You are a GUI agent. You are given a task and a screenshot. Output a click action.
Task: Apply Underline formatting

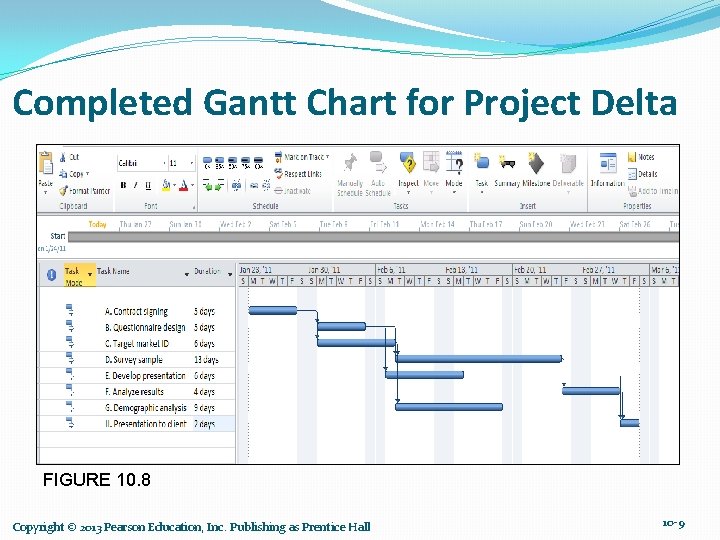pyautogui.click(x=148, y=186)
